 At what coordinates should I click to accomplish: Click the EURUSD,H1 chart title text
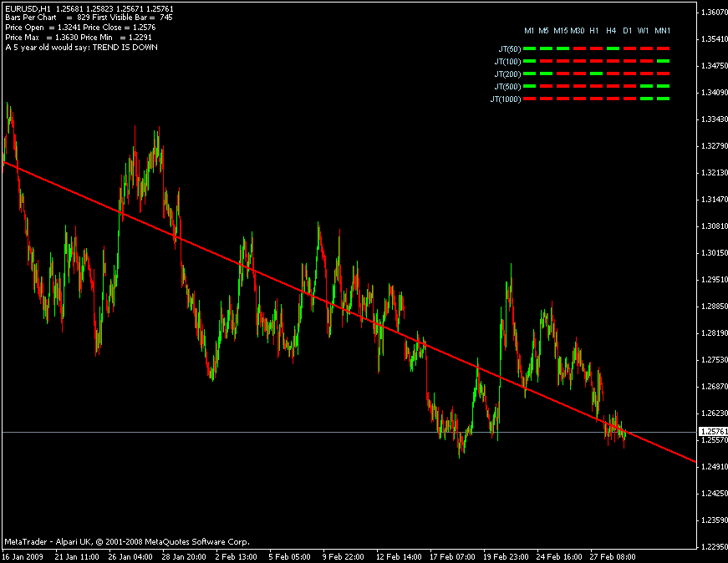tap(89, 9)
